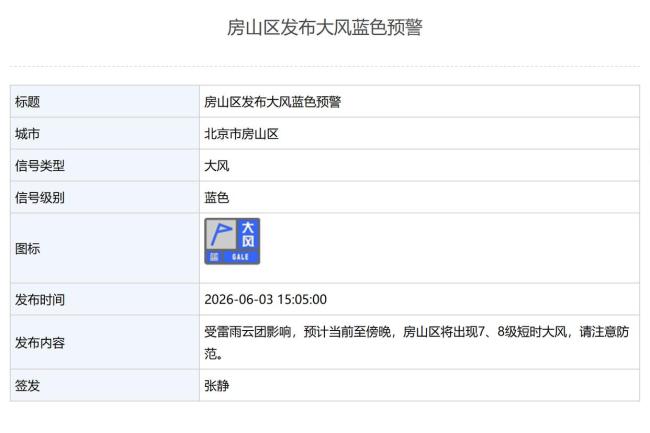Click the 标题 row label
Screen dimensions: 650x433
27,102
